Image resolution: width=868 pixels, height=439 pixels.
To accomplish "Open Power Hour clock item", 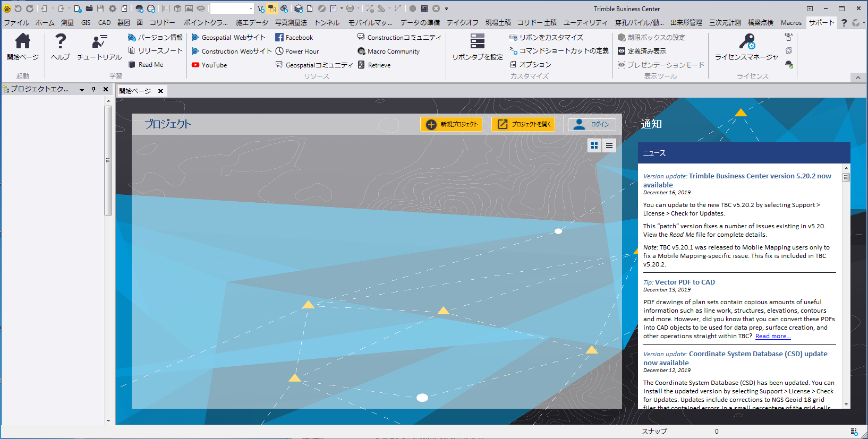I will 297,51.
